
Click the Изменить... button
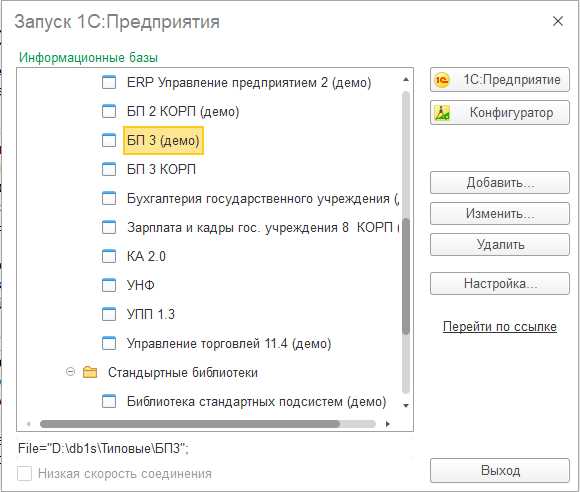click(500, 213)
